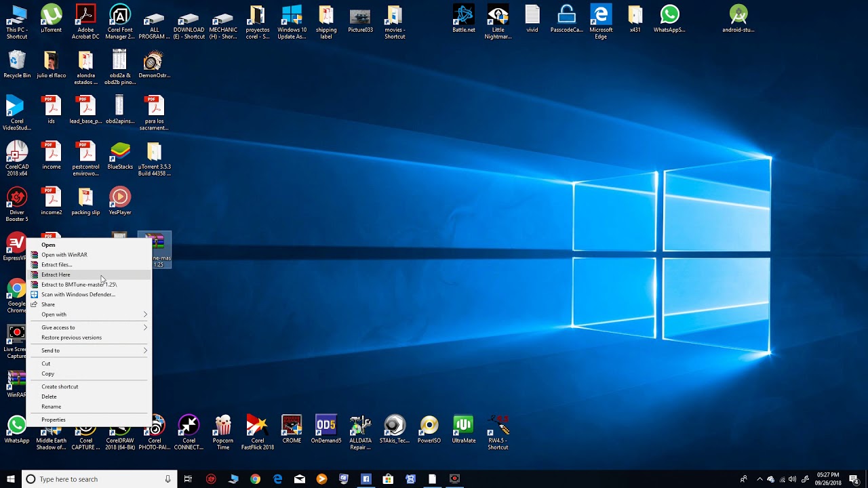
Task: Select the Picture033 desktop thumbnail
Action: 360,20
